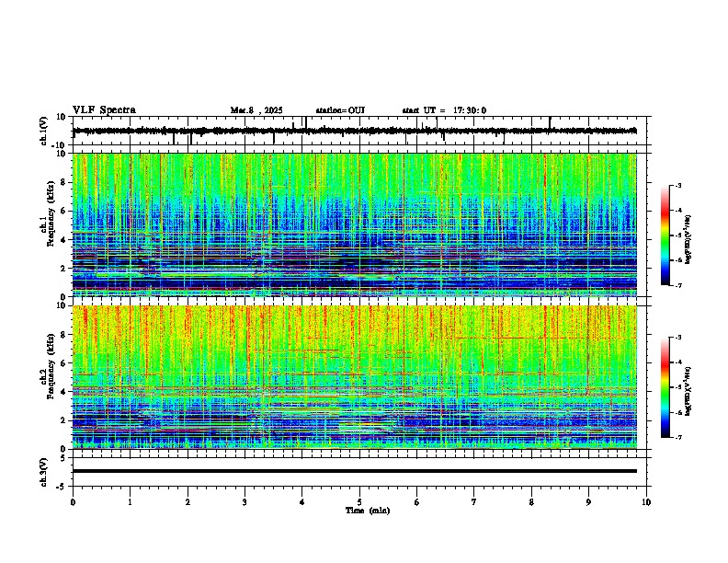Click the ch.1 spectrogram color scale bar
The width and height of the screenshot is (728, 563).
tap(665, 236)
